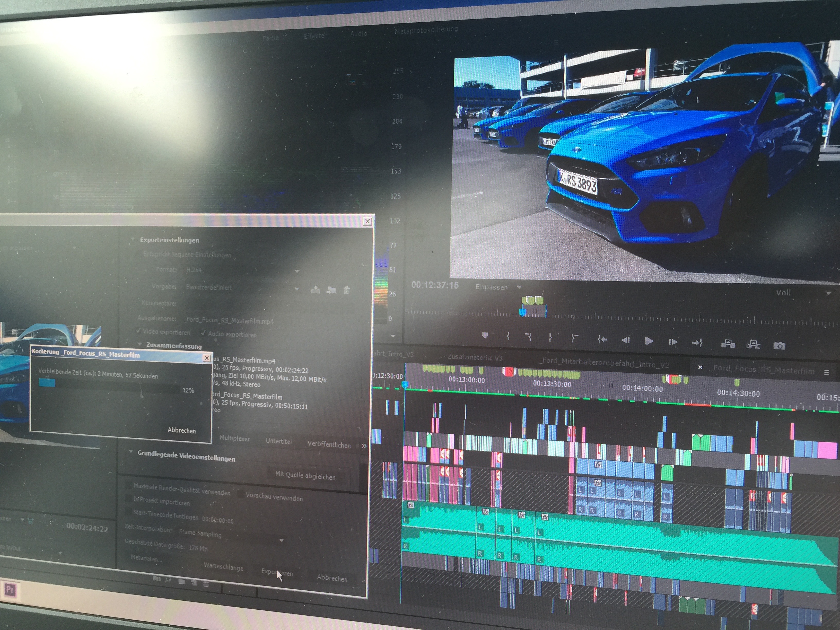Click the Start-Timecode value 00:00:00:00
Image resolution: width=840 pixels, height=630 pixels.
click(218, 520)
